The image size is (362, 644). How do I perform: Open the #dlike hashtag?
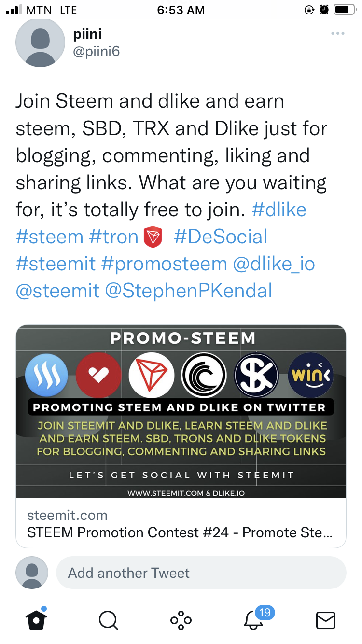pyautogui.click(x=279, y=210)
